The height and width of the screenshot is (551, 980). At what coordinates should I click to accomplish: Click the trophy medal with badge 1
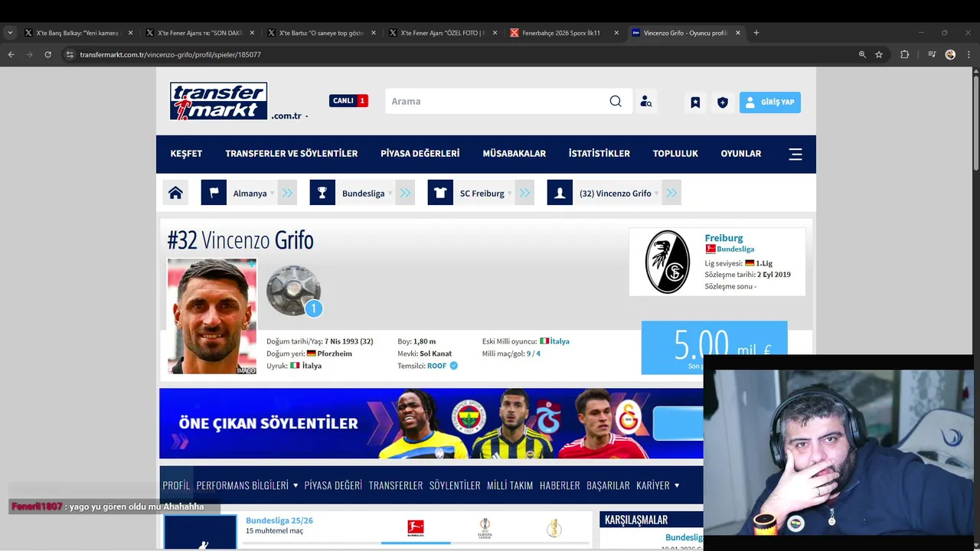[294, 291]
